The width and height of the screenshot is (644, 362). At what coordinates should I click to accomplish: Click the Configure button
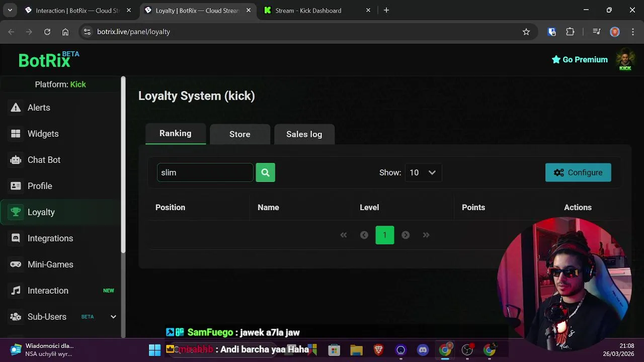click(578, 172)
